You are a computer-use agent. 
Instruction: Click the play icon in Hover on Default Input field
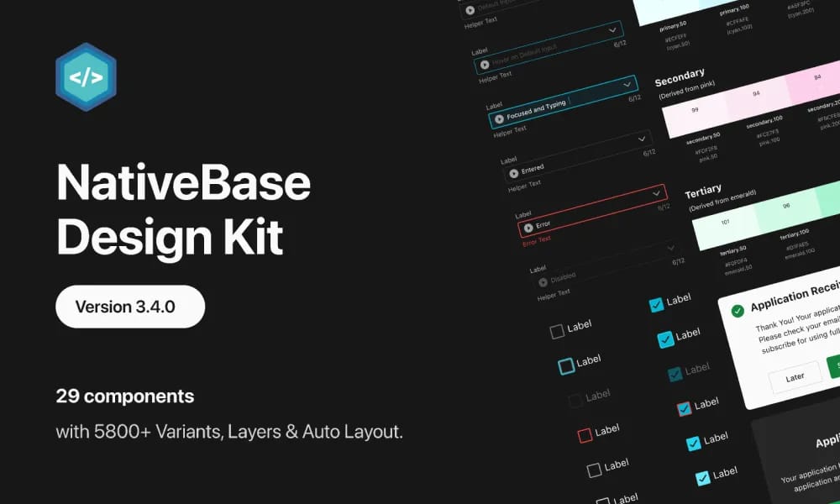[x=485, y=65]
